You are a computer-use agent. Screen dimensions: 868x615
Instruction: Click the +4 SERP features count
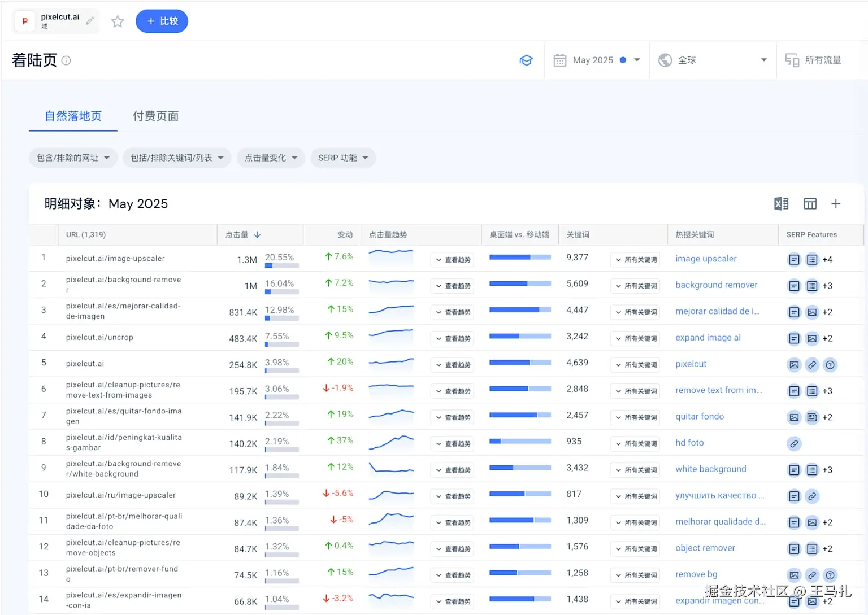pyautogui.click(x=827, y=260)
